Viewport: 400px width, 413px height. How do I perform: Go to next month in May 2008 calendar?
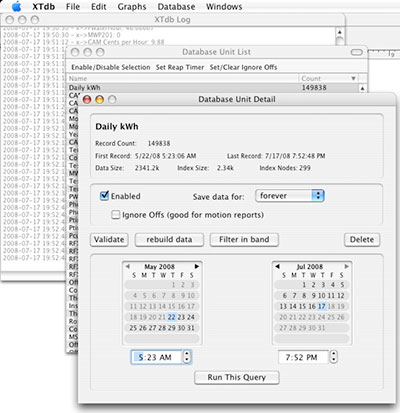pyautogui.click(x=197, y=266)
